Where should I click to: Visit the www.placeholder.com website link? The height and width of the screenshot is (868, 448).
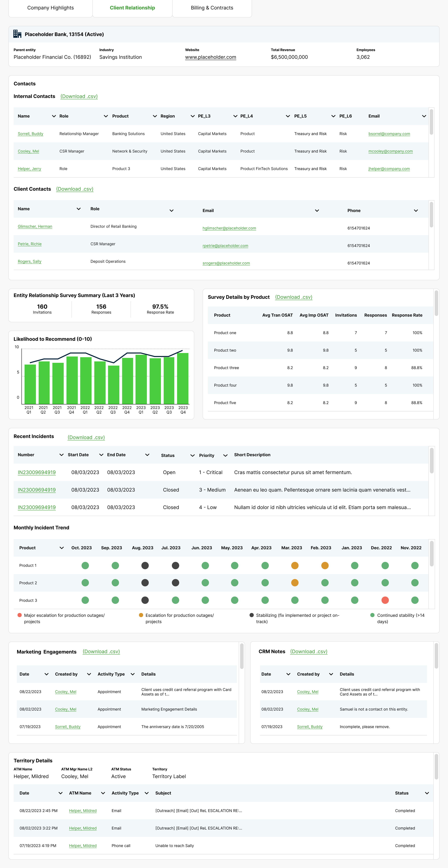click(210, 57)
